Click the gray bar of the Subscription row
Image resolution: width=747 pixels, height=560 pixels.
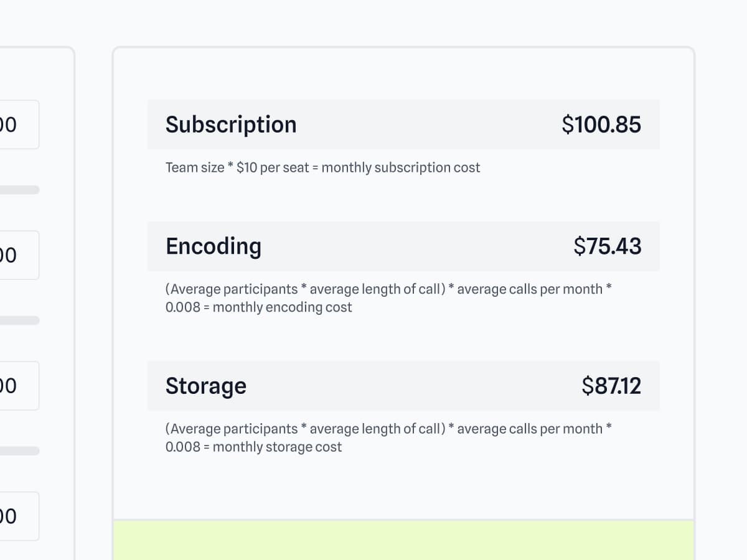coord(430,124)
